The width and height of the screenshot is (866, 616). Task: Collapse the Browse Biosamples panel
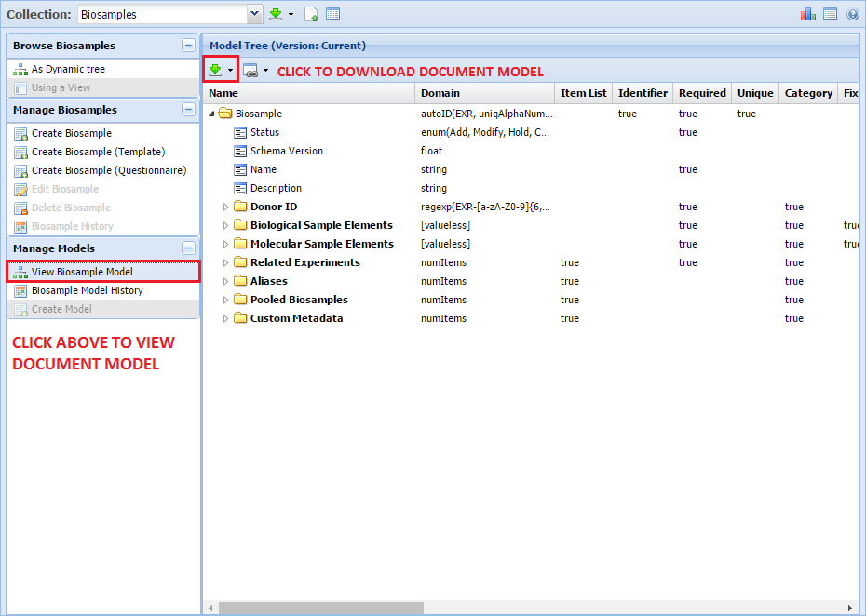point(188,46)
